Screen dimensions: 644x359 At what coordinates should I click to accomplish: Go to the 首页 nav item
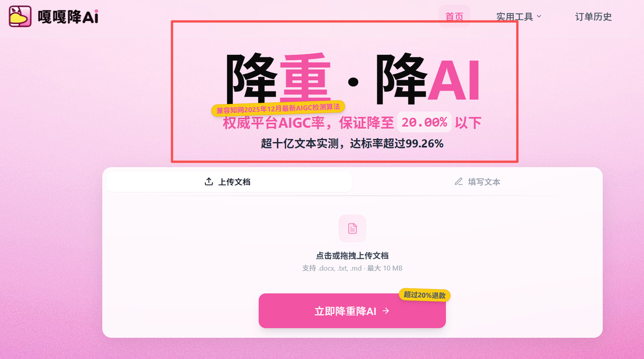tap(454, 16)
